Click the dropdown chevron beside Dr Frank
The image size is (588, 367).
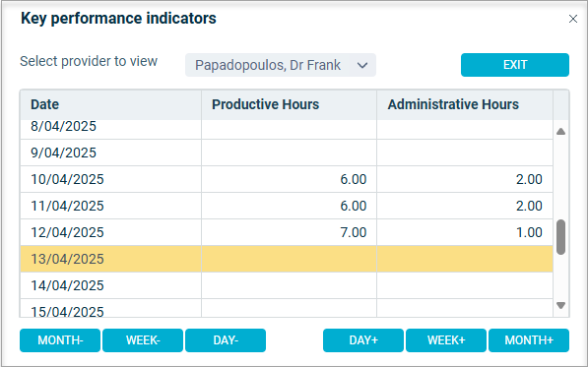click(362, 66)
